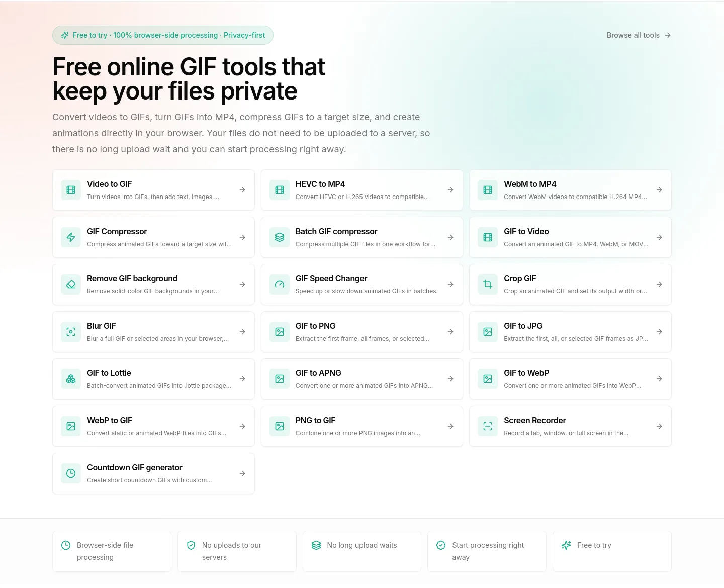Click the 'Browser-side file processing' feature box
The height and width of the screenshot is (588, 724).
tap(112, 551)
